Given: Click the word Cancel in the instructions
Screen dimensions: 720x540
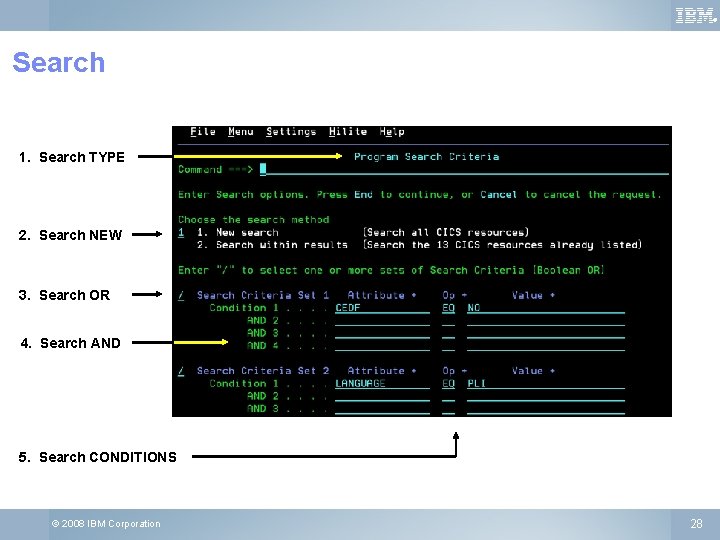Looking at the screenshot, I should click(499, 195).
